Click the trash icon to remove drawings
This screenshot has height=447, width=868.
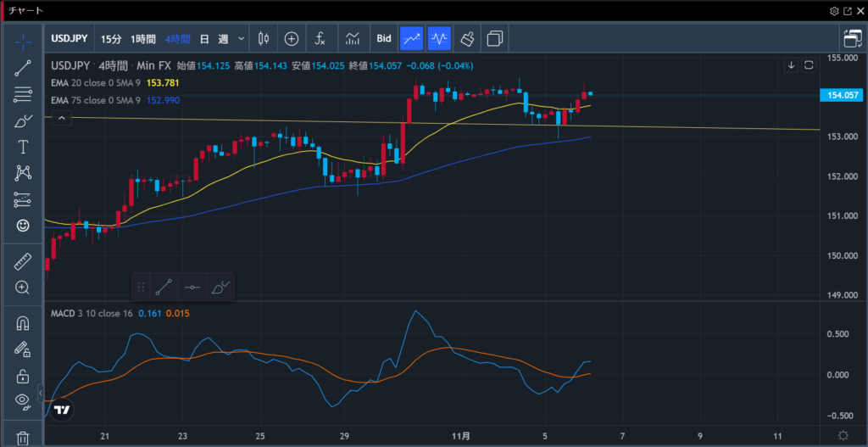click(x=23, y=438)
